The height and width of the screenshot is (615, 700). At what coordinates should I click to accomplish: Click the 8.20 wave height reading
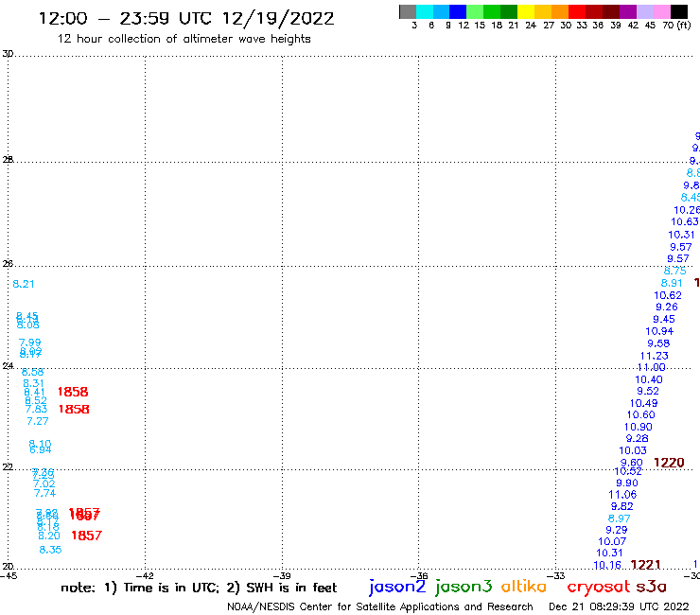click(48, 536)
